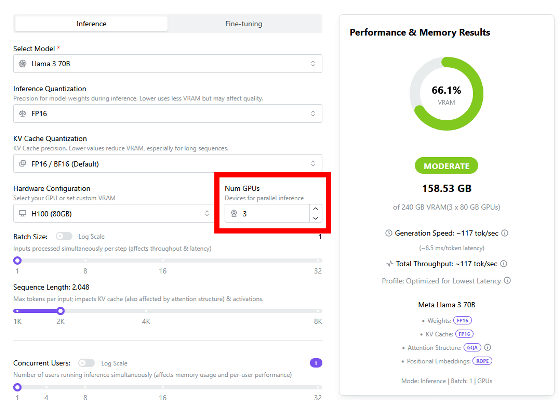Expand KV Cache Quantization dropdown
The height and width of the screenshot is (400, 560).
tap(168, 164)
